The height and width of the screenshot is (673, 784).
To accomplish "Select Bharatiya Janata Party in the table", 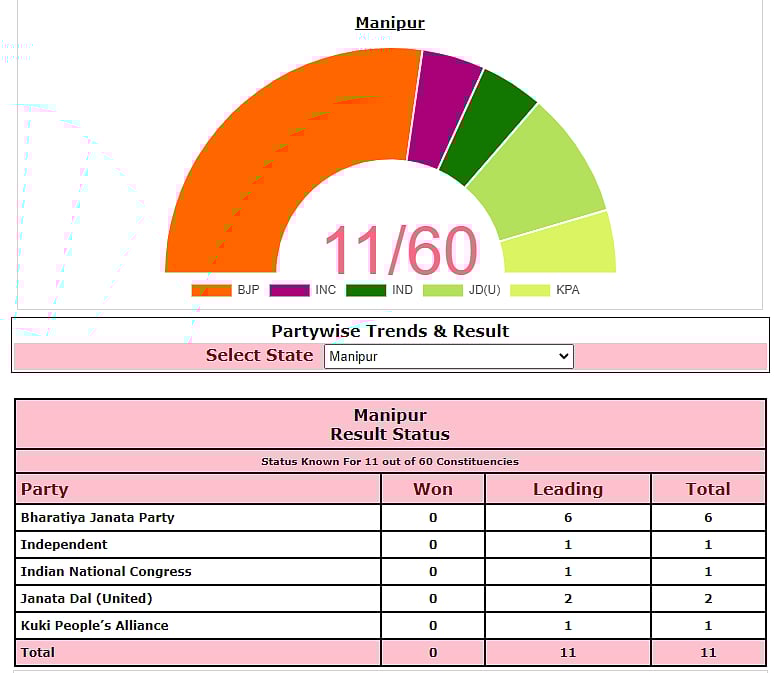I will 98,517.
